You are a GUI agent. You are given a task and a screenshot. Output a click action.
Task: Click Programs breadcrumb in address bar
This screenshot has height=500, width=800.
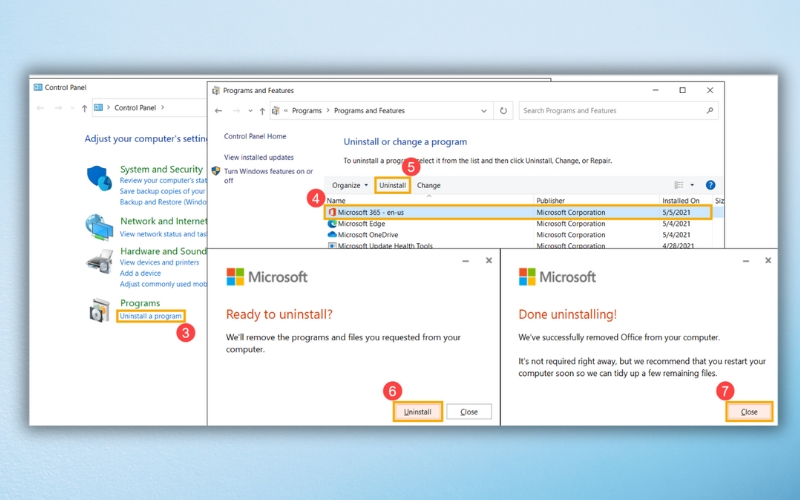pos(307,111)
